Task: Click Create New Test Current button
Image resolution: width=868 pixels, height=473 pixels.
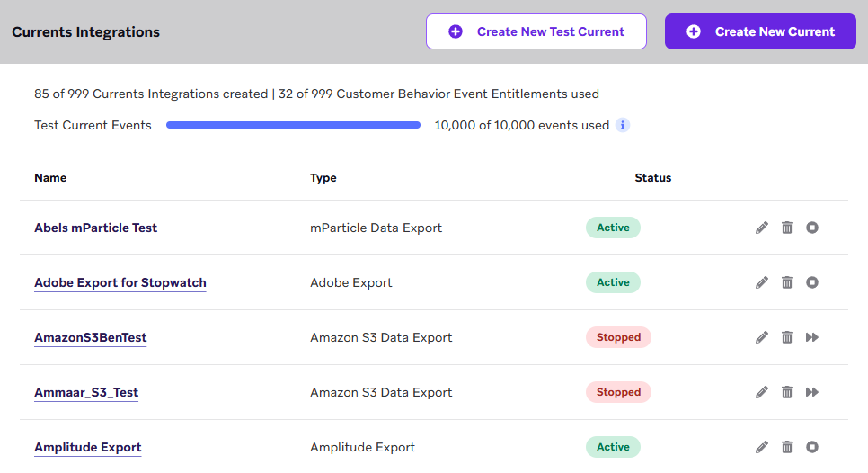Action: tap(536, 31)
